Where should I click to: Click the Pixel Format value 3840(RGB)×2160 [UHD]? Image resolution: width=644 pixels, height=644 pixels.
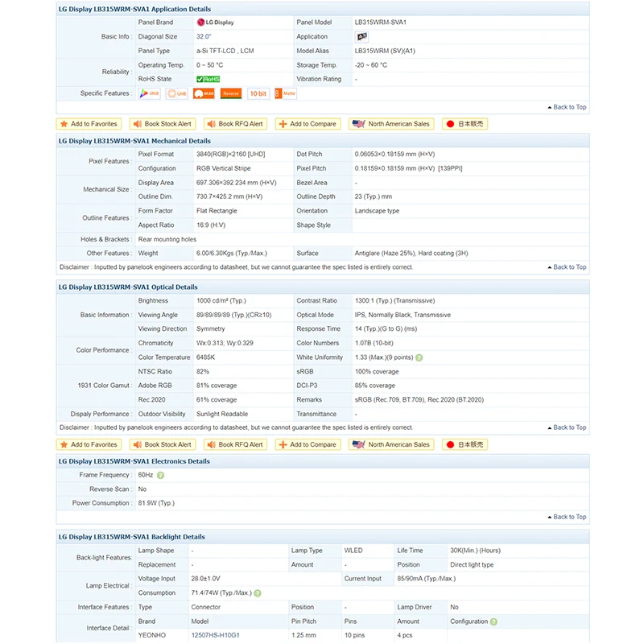point(231,155)
